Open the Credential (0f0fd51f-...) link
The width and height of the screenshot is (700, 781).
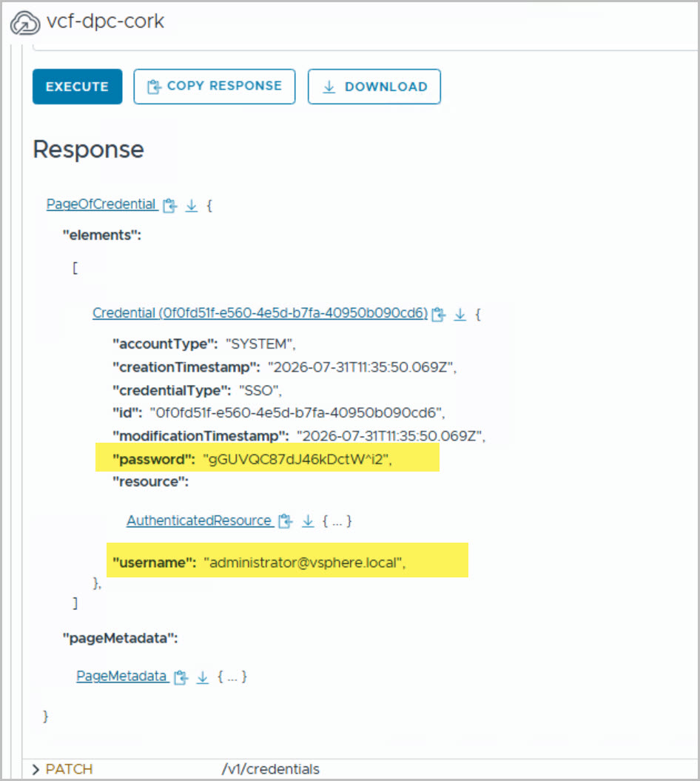tap(260, 313)
